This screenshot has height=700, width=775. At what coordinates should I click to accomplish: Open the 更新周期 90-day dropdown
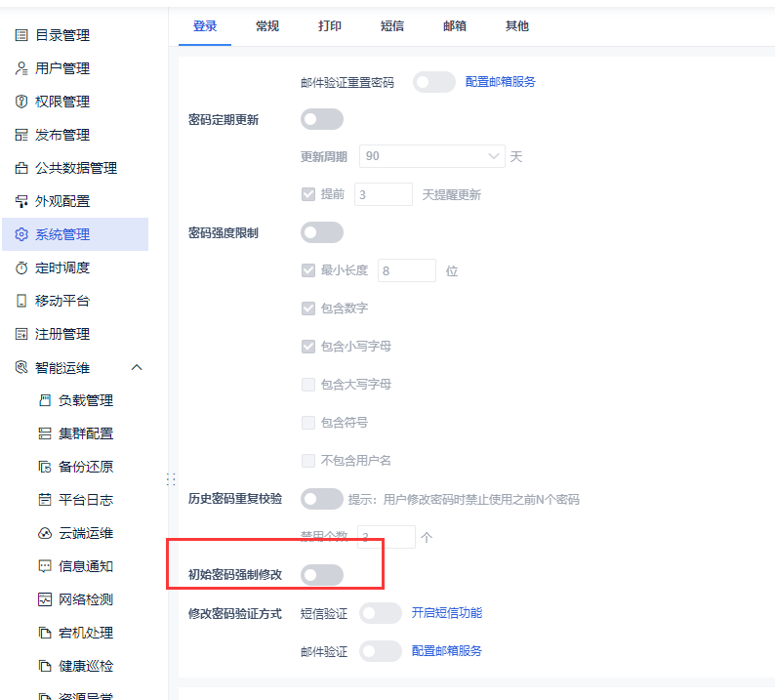click(x=432, y=156)
